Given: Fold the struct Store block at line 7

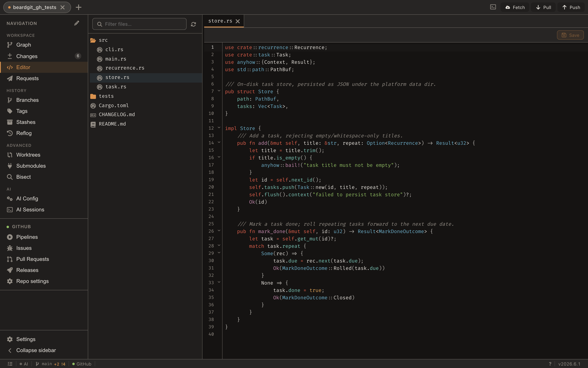Looking at the screenshot, I should point(219,91).
